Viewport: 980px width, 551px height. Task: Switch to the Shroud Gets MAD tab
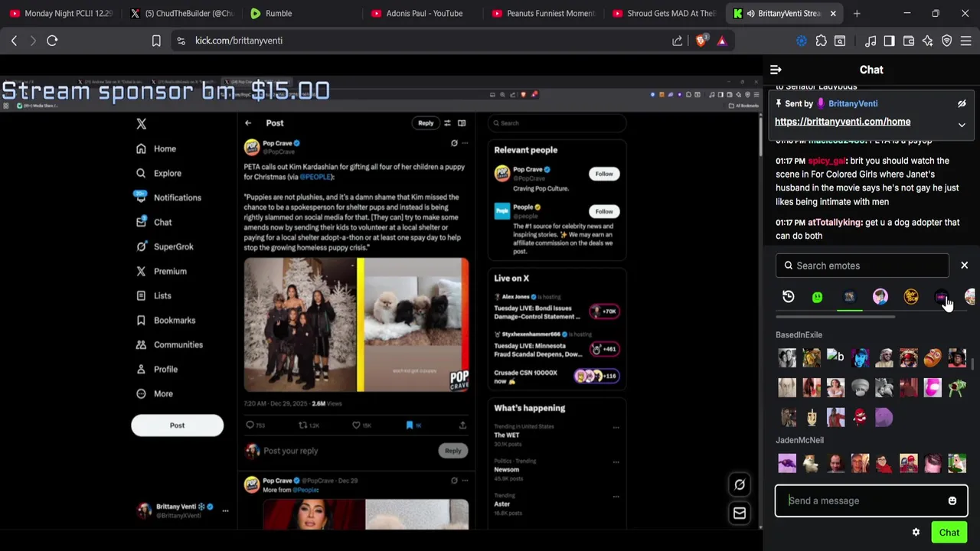[x=663, y=13]
